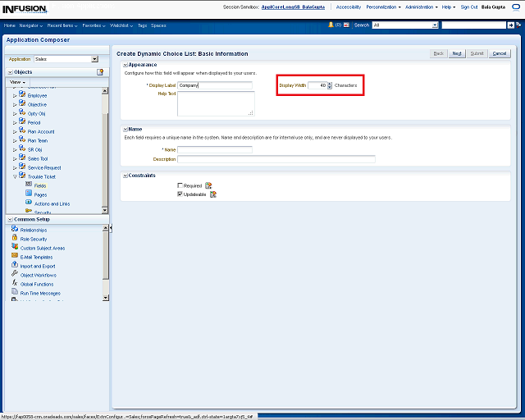The height and width of the screenshot is (420, 525).
Task: Click the notification bell icon
Action: tap(331, 25)
